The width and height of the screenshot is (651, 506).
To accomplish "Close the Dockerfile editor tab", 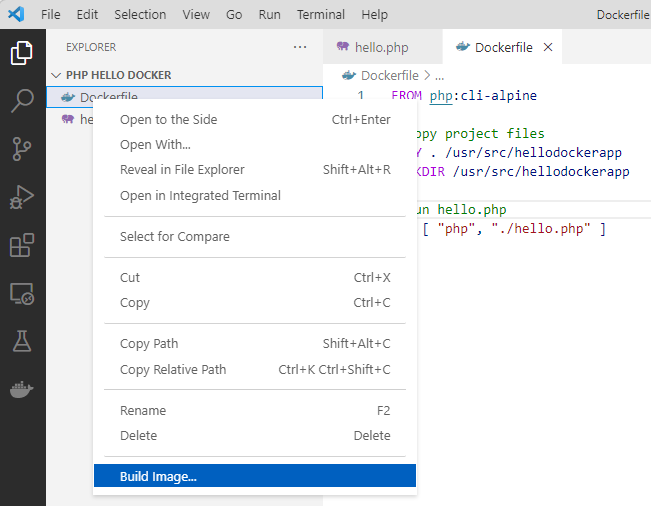I will tap(548, 47).
